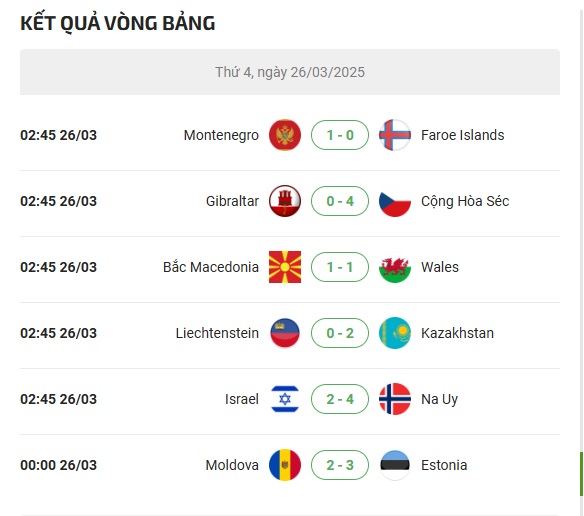
Task: Click the Montenegro flag icon
Action: (285, 135)
